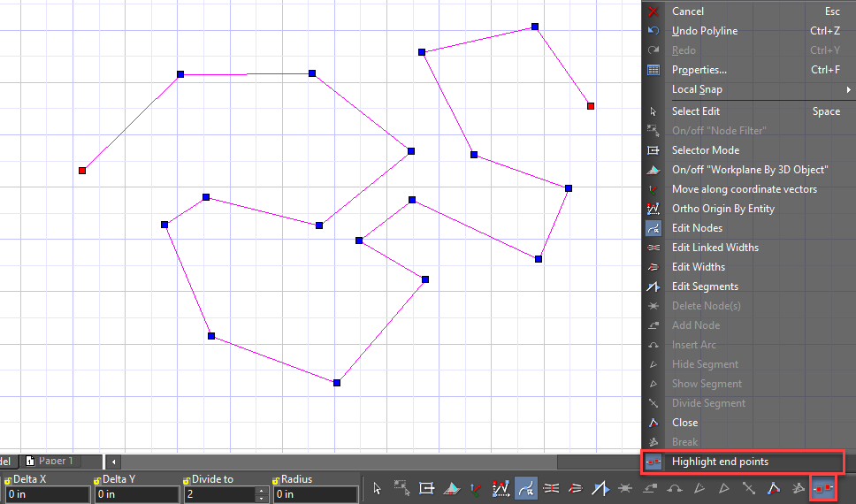Decrease the Divide to value with down arrow
The width and height of the screenshot is (856, 504).
(x=262, y=498)
